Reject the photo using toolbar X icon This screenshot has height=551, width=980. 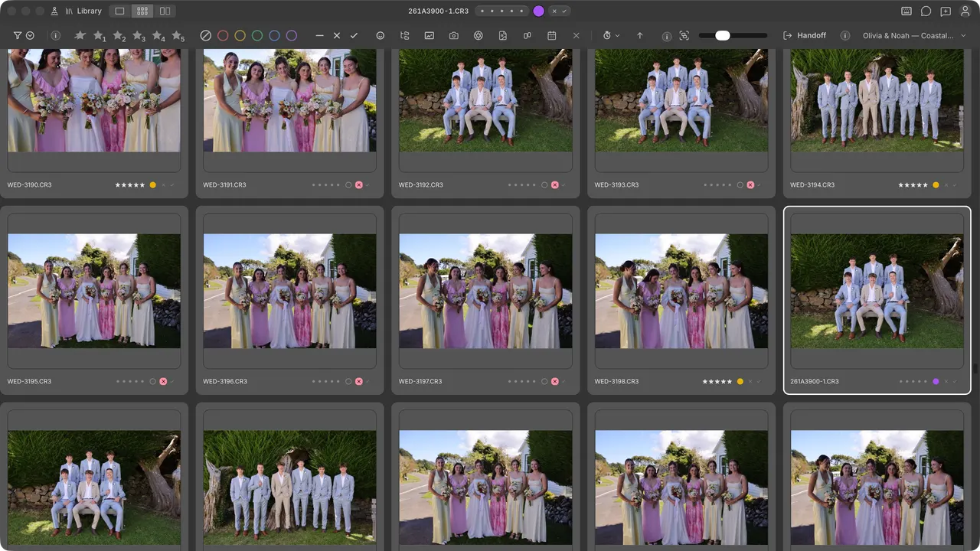click(336, 36)
